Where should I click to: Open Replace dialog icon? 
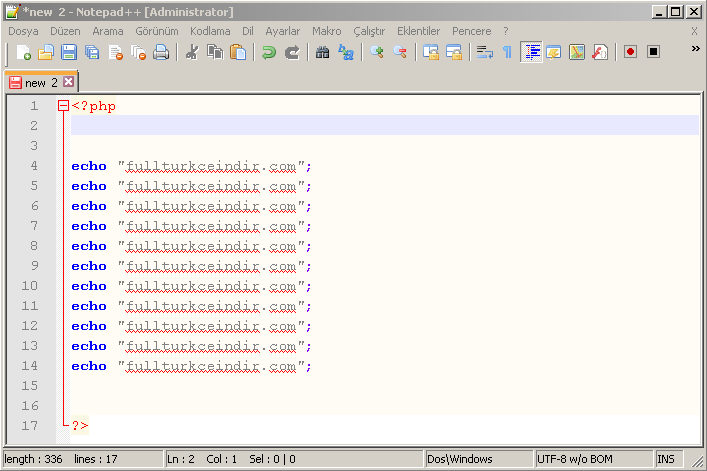346,52
